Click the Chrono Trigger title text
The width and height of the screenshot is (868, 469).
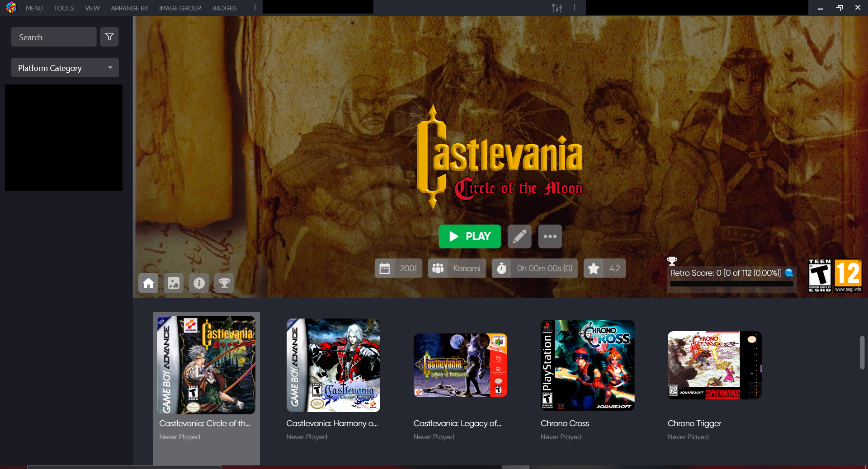pyautogui.click(x=694, y=423)
